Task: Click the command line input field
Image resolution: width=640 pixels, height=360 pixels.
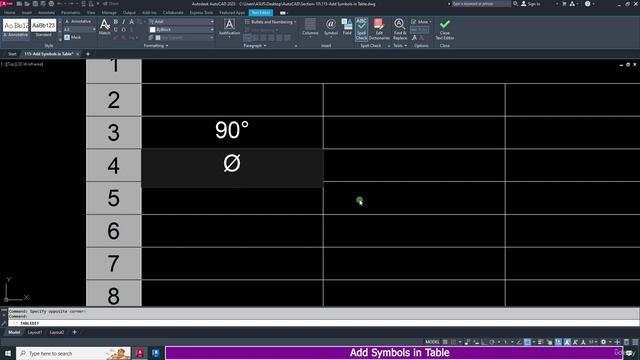Action: pyautogui.click(x=323, y=323)
